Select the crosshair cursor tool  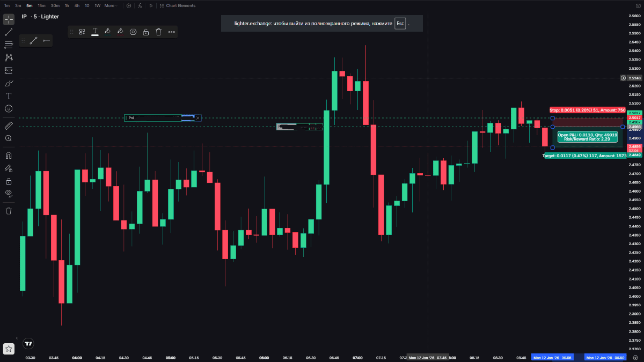pyautogui.click(x=9, y=20)
